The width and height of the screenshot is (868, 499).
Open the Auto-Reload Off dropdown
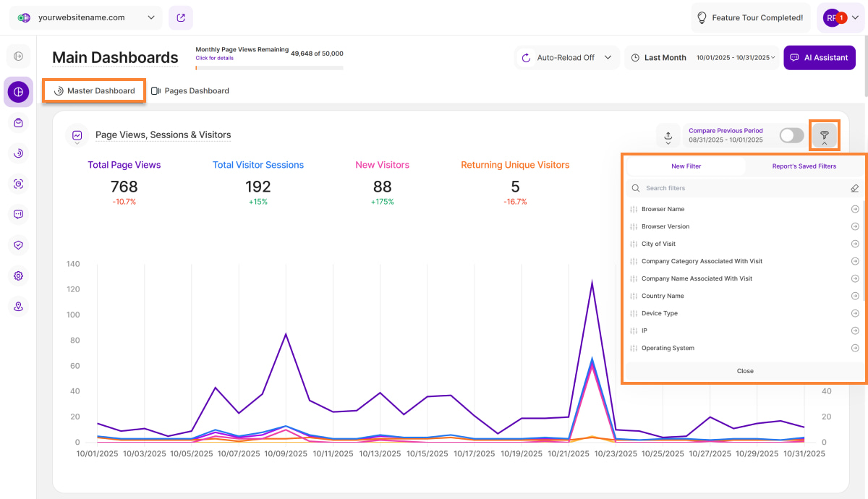[567, 58]
